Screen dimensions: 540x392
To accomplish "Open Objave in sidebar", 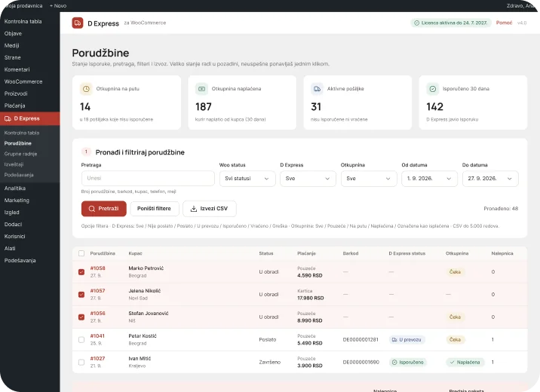I will click(x=13, y=33).
